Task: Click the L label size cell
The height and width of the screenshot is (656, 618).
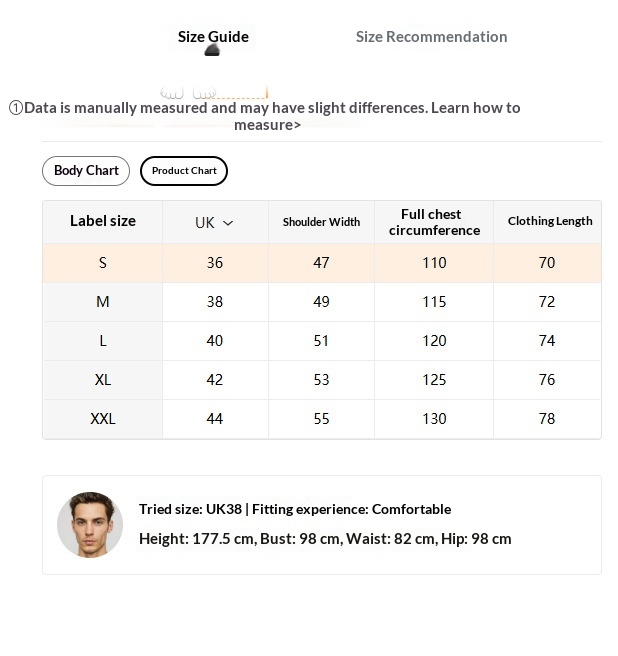Action: tap(103, 341)
